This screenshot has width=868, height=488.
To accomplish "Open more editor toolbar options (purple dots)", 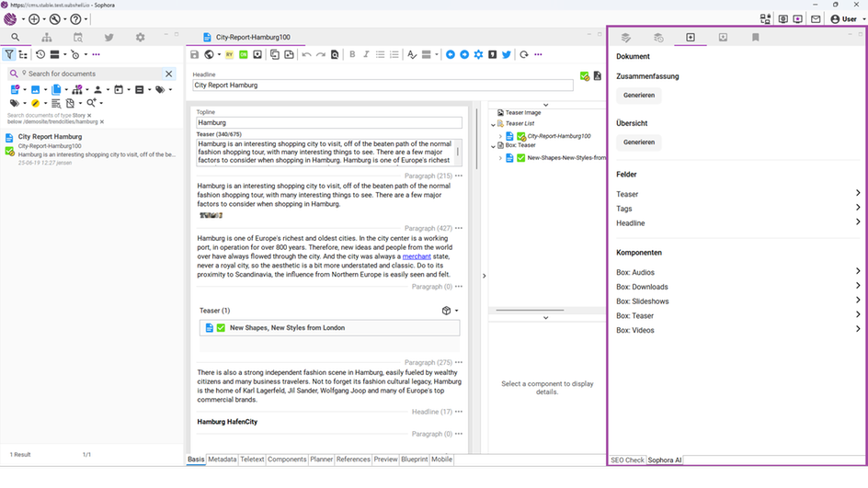I will (x=538, y=54).
